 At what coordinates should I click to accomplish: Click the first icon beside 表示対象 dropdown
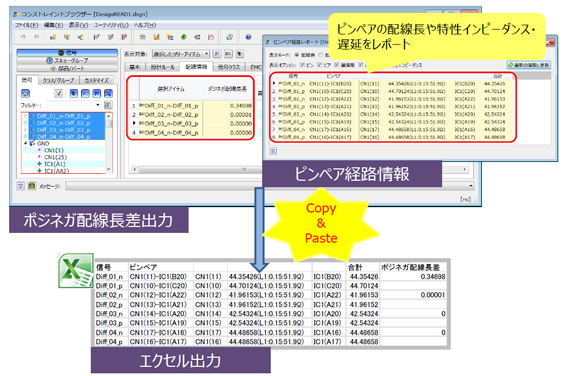pyautogui.click(x=217, y=54)
